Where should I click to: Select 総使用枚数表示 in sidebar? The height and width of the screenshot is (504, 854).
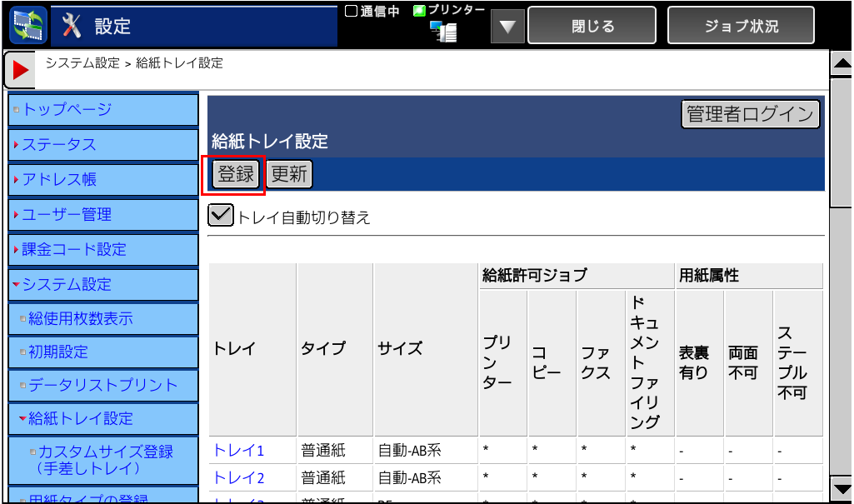[x=103, y=319]
